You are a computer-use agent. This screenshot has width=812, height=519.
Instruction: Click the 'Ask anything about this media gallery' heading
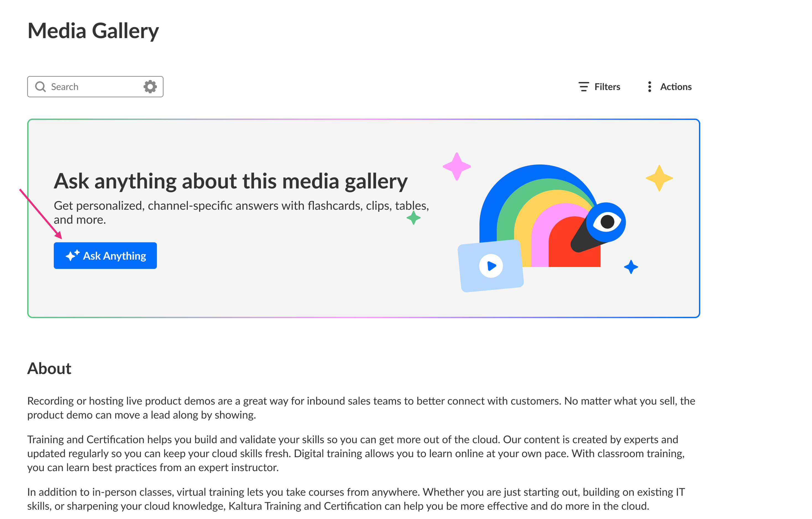pos(231,181)
